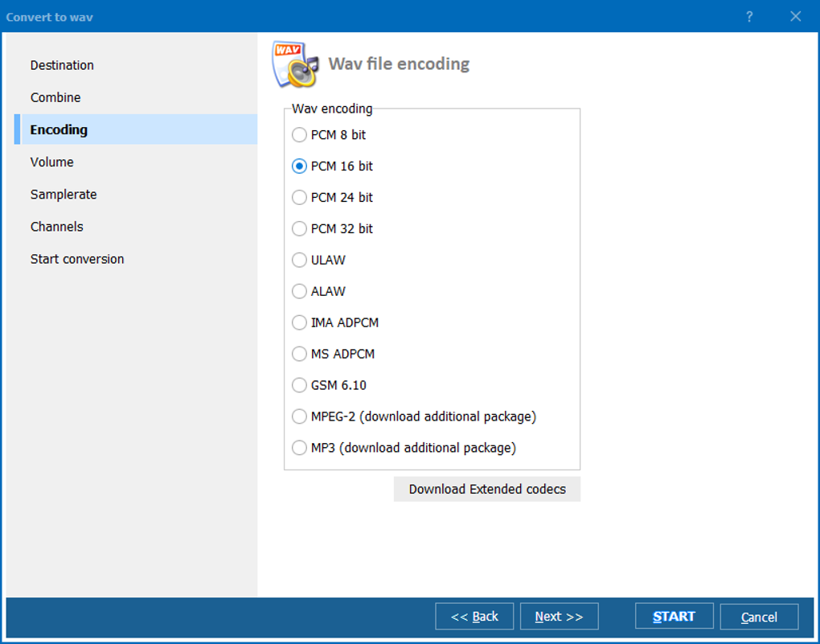Open the Combine settings page
The width and height of the screenshot is (820, 644).
(55, 97)
